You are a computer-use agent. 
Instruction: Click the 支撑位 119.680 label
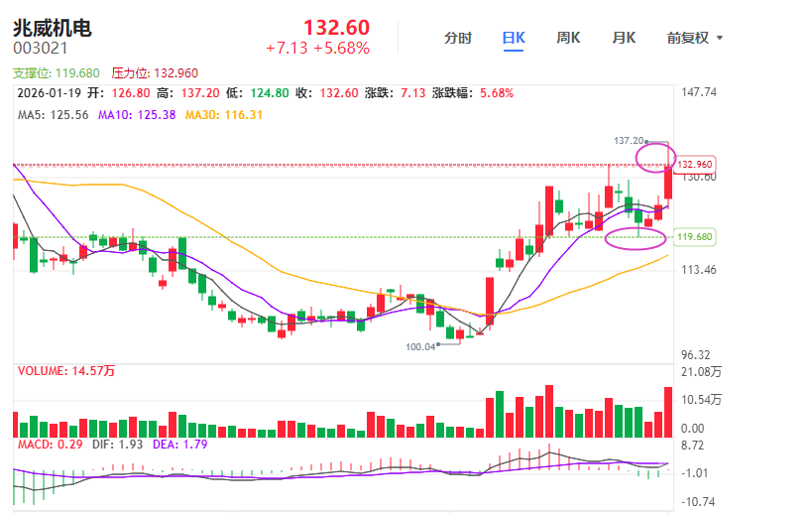click(x=56, y=73)
